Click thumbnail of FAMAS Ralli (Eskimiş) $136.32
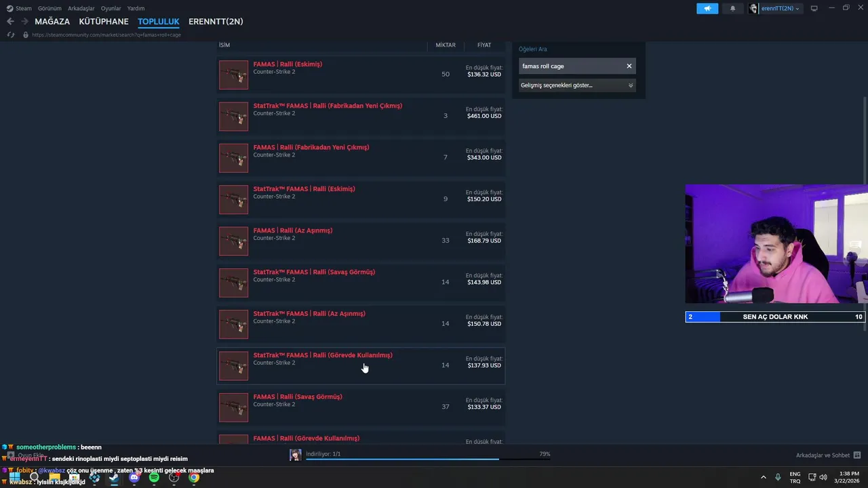The width and height of the screenshot is (868, 488). coord(233,75)
